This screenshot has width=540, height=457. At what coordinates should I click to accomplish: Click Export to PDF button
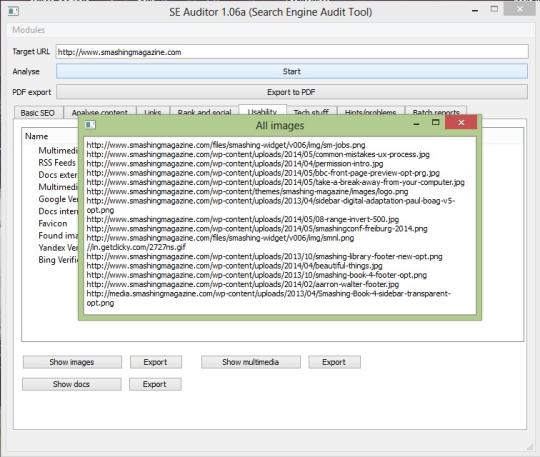292,92
